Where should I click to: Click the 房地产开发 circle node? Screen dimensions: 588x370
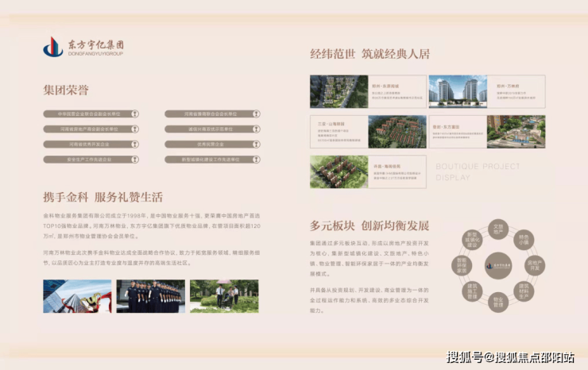535,265
